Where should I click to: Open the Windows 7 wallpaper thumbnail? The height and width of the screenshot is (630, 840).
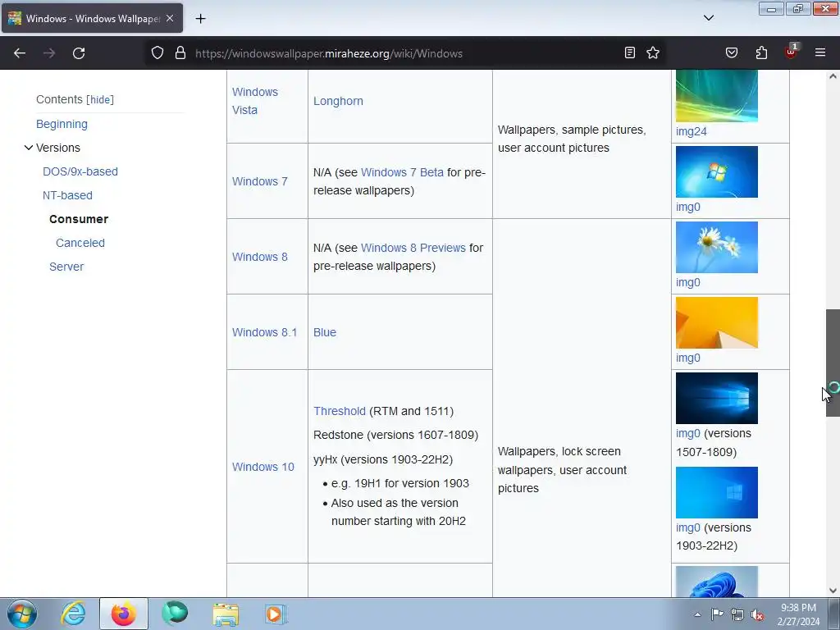pos(717,172)
